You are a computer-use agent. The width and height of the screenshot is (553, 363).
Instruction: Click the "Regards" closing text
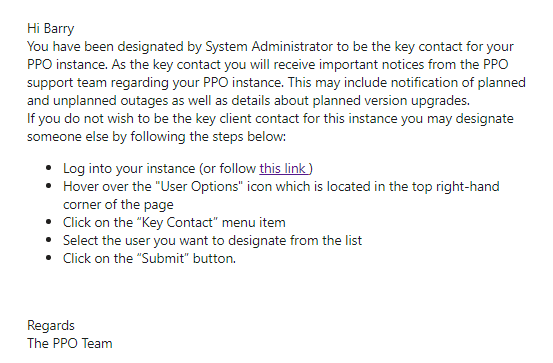pyautogui.click(x=50, y=326)
